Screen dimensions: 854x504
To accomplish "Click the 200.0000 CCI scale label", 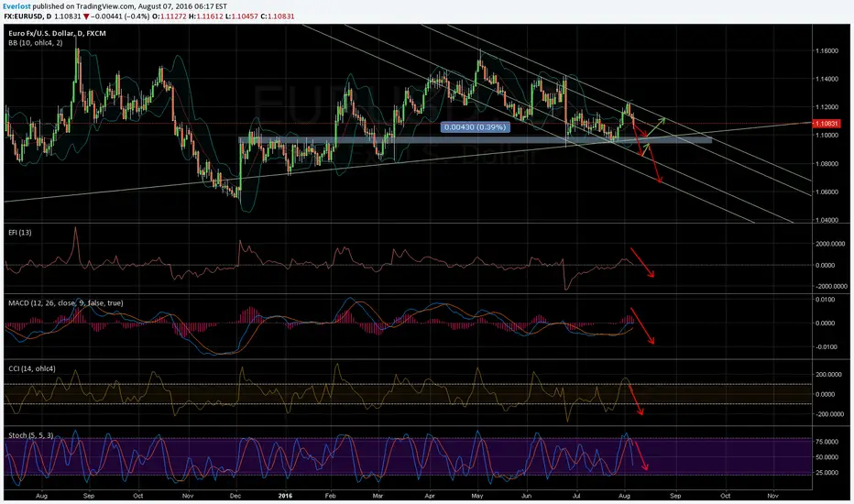I will pyautogui.click(x=829, y=375).
